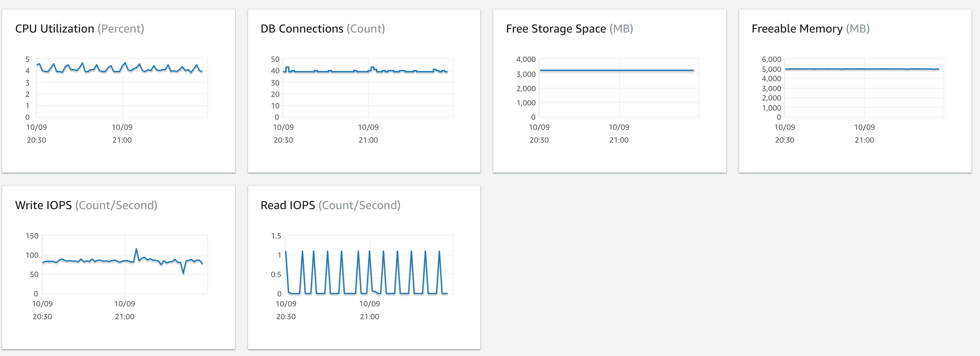This screenshot has height=356, width=980.
Task: Click the 4,000 y-axis label on Free Storage
Action: [526, 59]
